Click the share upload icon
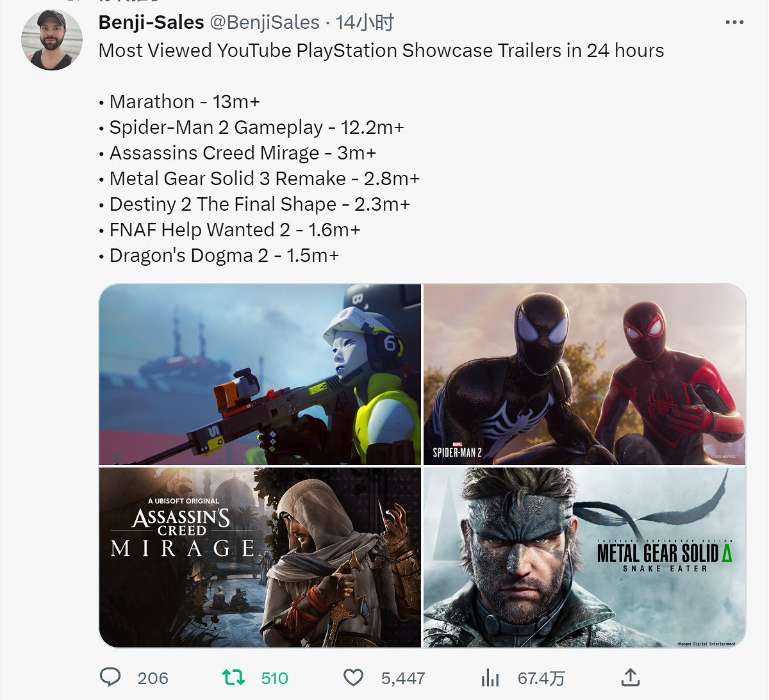 tap(631, 677)
